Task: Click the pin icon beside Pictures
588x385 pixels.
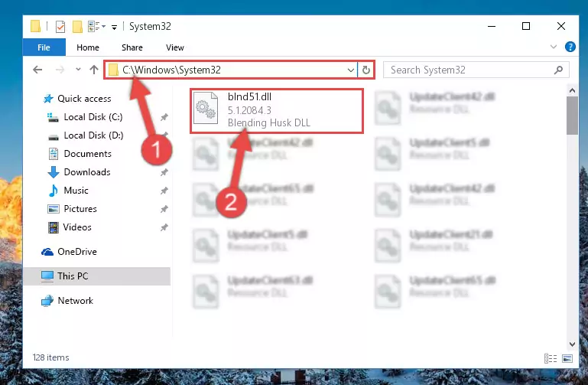Action: tap(164, 210)
